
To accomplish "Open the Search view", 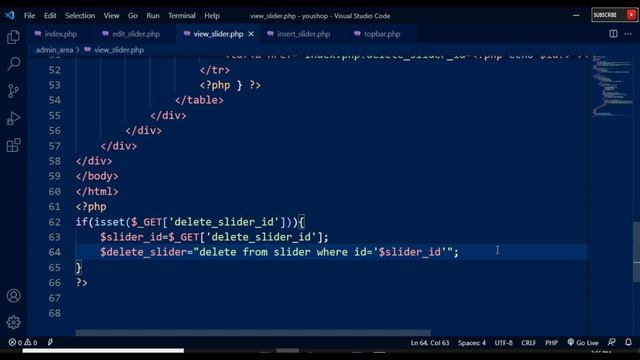I will 13,63.
